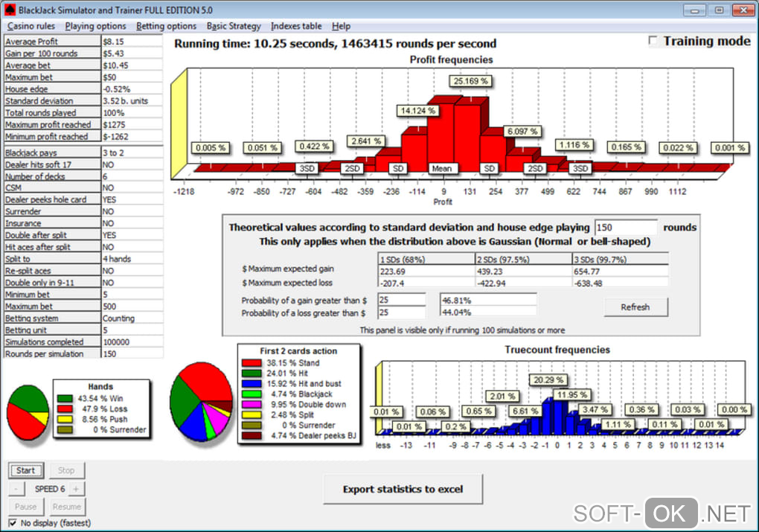The width and height of the screenshot is (759, 532).
Task: Click Export statistics to excel
Action: pos(403,489)
